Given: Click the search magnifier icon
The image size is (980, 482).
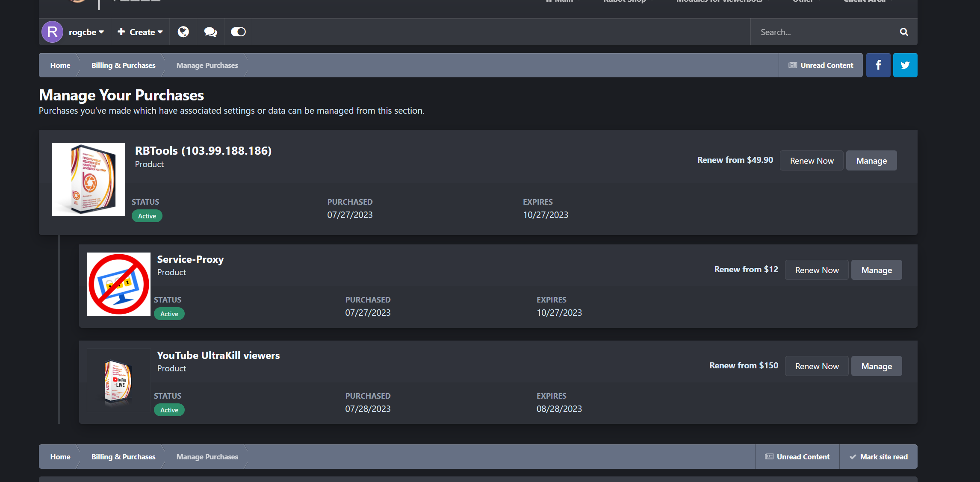Looking at the screenshot, I should (x=903, y=32).
